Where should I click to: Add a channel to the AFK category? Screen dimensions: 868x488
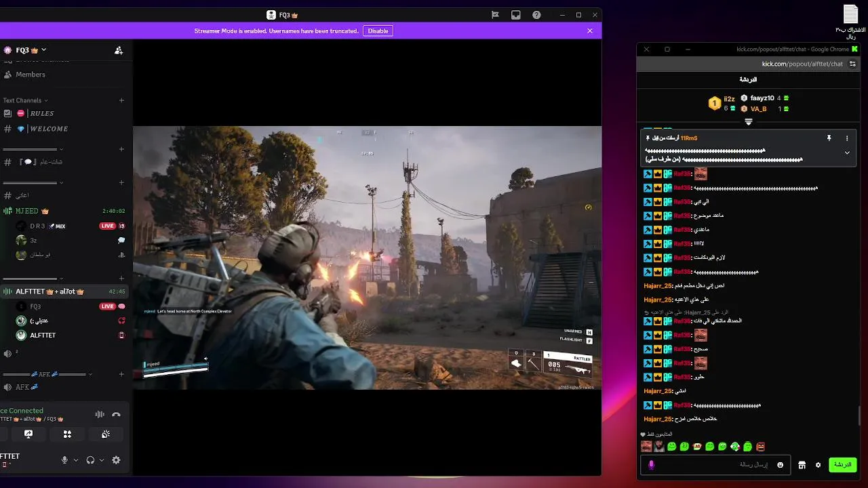(121, 374)
